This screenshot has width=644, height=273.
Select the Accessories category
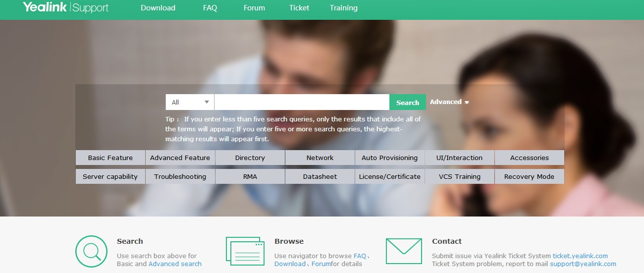click(x=530, y=158)
